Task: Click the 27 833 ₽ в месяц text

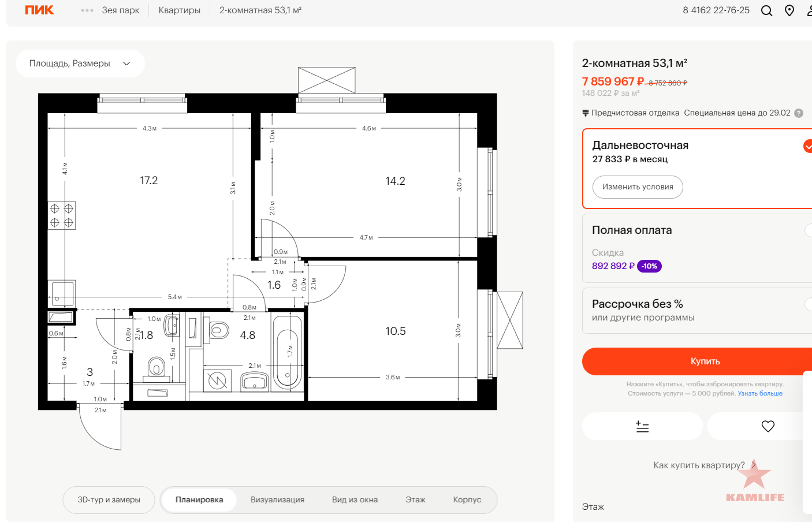Action: tap(630, 159)
